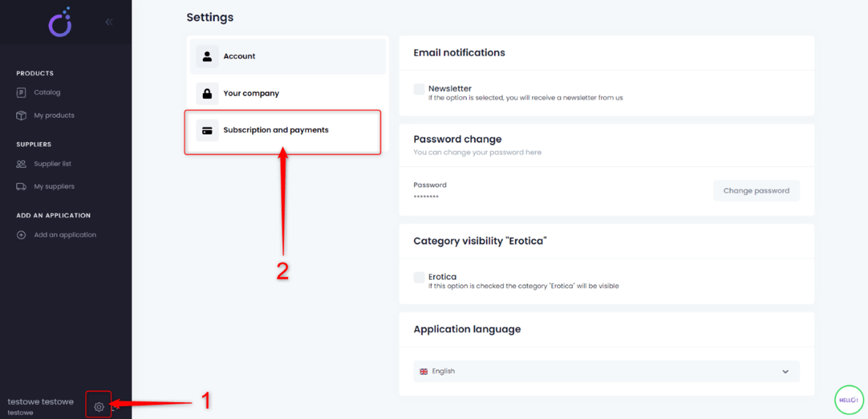Switch to Your company tab
Viewport: 868px width, 419px height.
287,93
